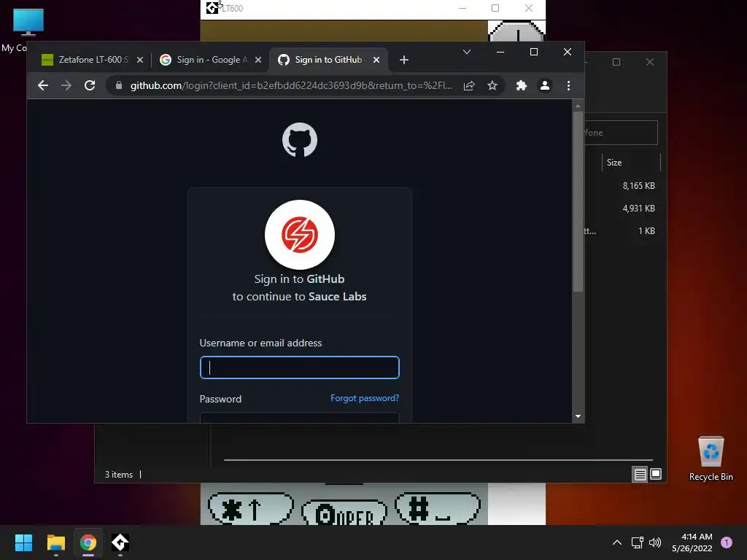
Task: Click the browser forward arrow
Action: [66, 85]
